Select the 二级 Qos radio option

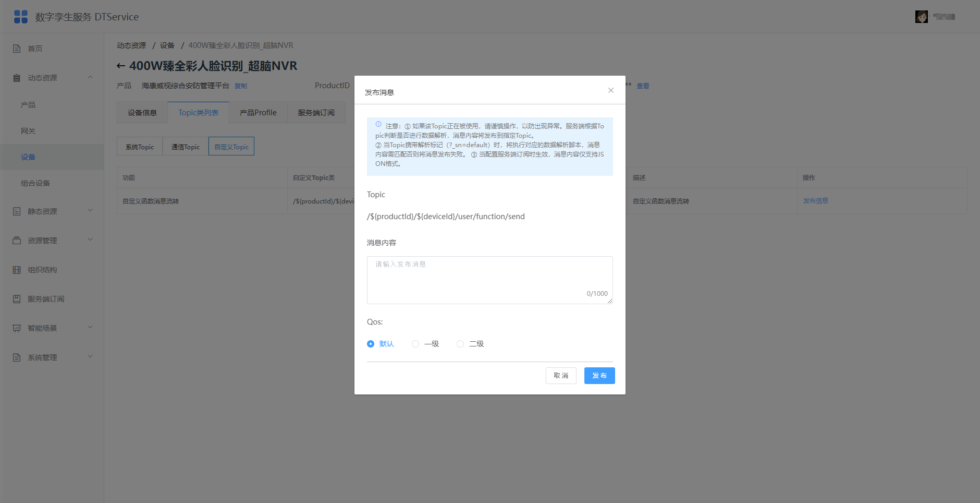click(x=460, y=344)
